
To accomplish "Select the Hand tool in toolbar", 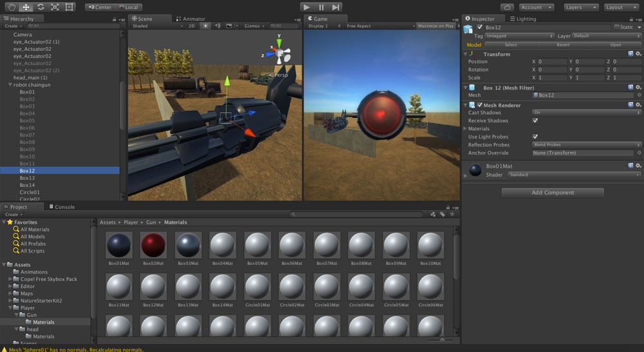I will [x=12, y=7].
